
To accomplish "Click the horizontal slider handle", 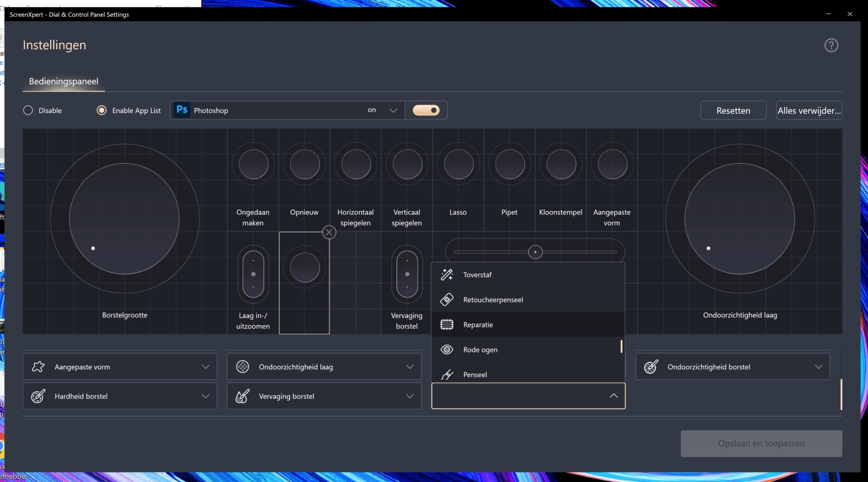I will (x=535, y=252).
